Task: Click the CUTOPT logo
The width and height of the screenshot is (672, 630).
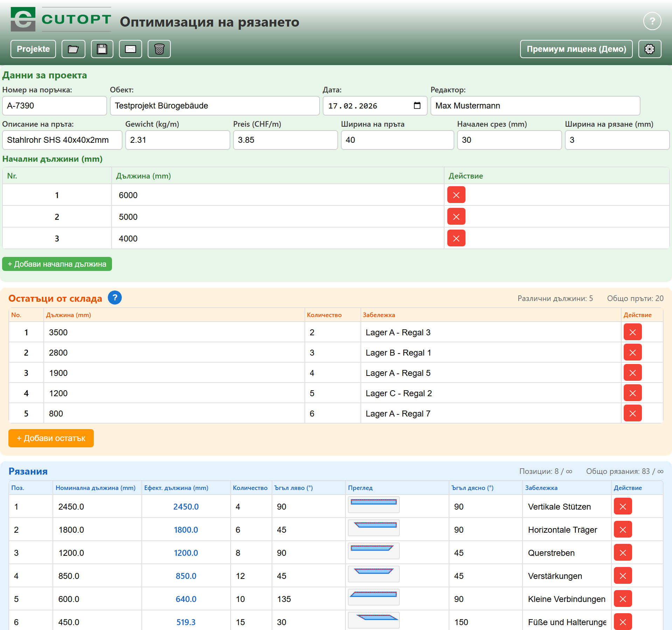Action: [x=61, y=19]
